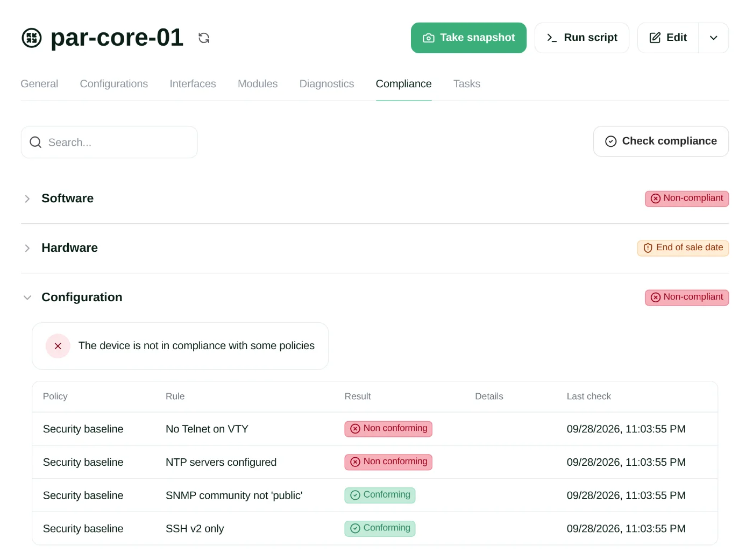
Task: Click the last check timestamp in Telnet row
Action: point(626,429)
